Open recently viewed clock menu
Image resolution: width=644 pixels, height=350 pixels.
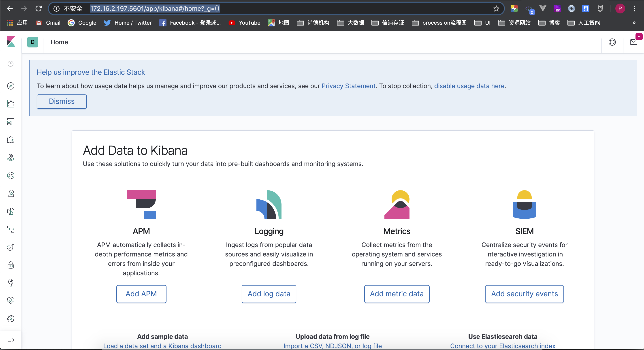pyautogui.click(x=11, y=64)
